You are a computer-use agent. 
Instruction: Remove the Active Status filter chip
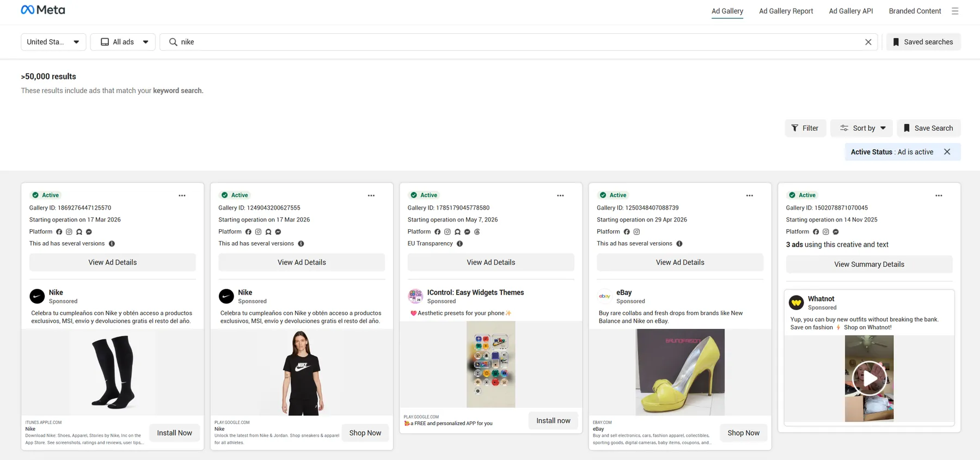pos(947,152)
